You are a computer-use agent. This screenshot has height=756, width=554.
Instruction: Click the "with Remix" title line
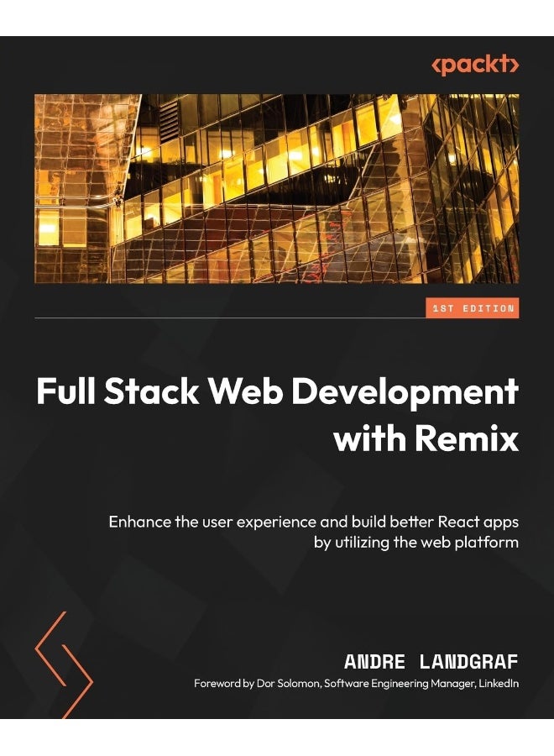426,439
